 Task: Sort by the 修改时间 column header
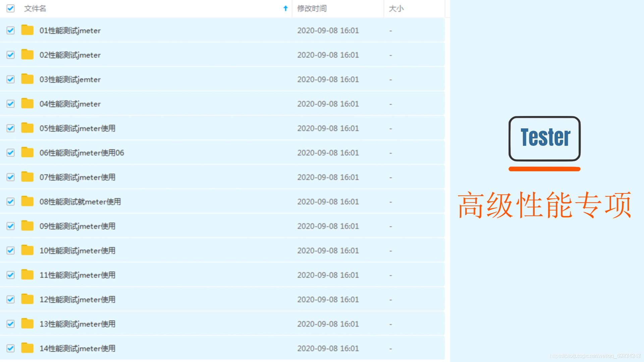(x=312, y=8)
